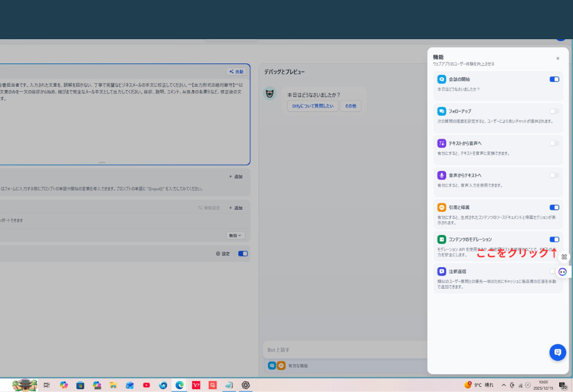Close the 機能 features panel
The height and width of the screenshot is (392, 573).
(x=557, y=58)
